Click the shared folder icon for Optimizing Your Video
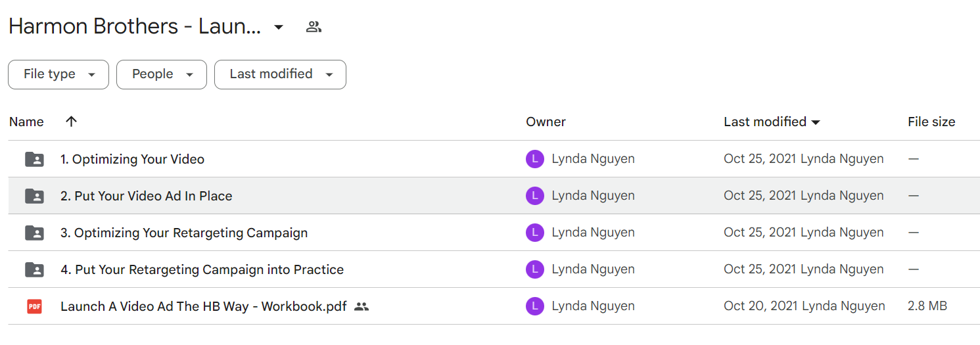The width and height of the screenshot is (980, 345). (x=34, y=159)
